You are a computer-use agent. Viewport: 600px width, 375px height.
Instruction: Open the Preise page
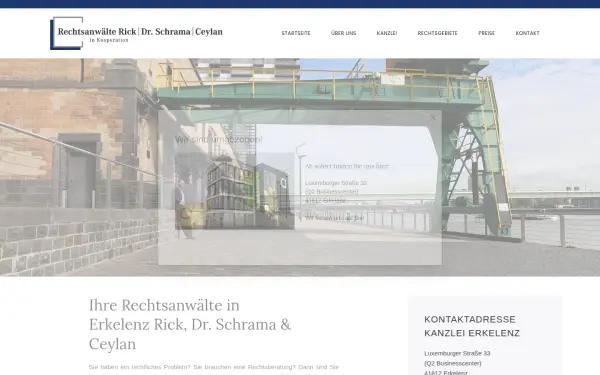click(x=486, y=33)
